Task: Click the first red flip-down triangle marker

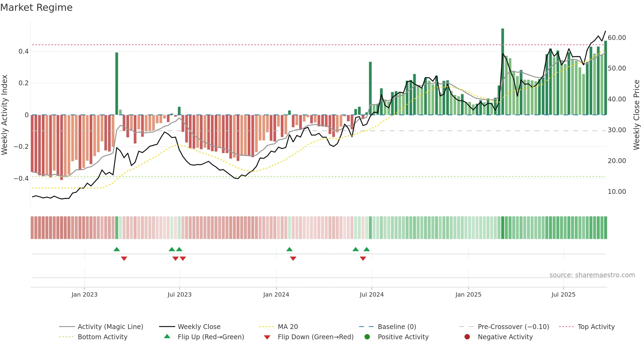Action: [x=124, y=258]
